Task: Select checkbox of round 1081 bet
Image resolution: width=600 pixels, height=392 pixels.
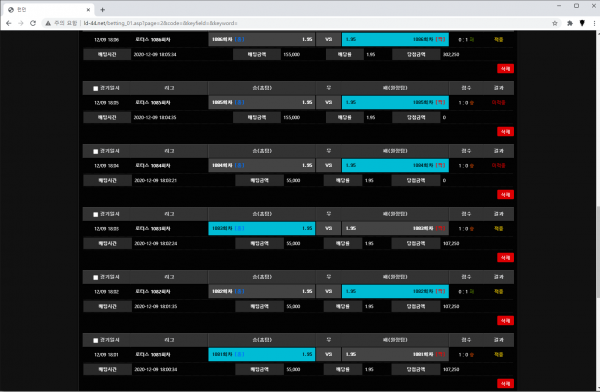Action: click(x=96, y=340)
